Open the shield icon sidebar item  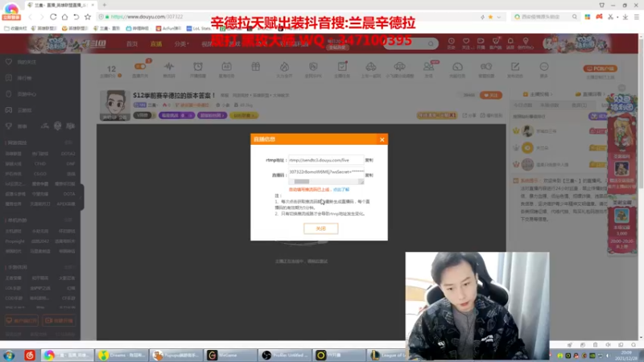point(57,126)
